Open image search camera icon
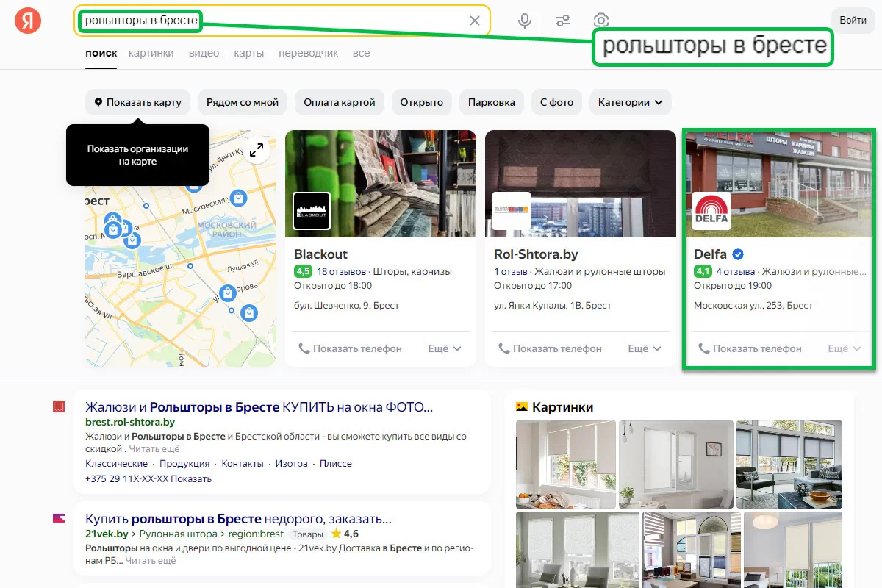The image size is (882, 588). click(x=601, y=21)
